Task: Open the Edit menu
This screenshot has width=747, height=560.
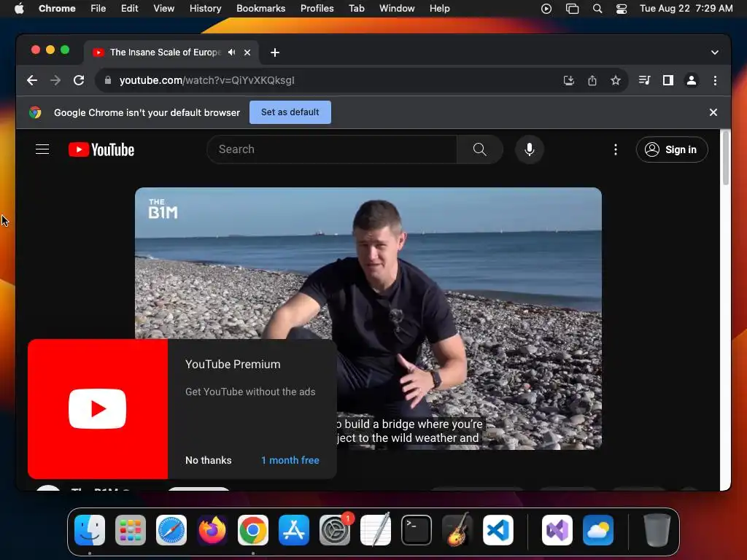Action: (x=129, y=9)
